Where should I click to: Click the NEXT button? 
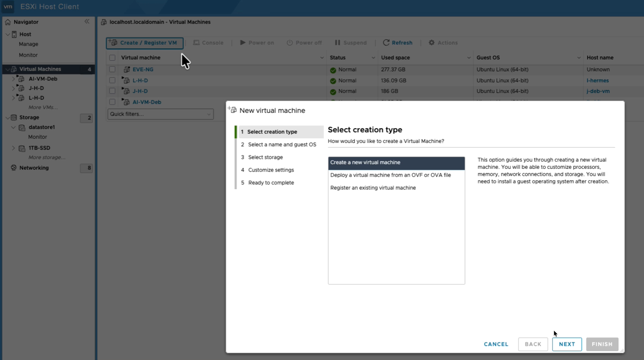(567, 344)
